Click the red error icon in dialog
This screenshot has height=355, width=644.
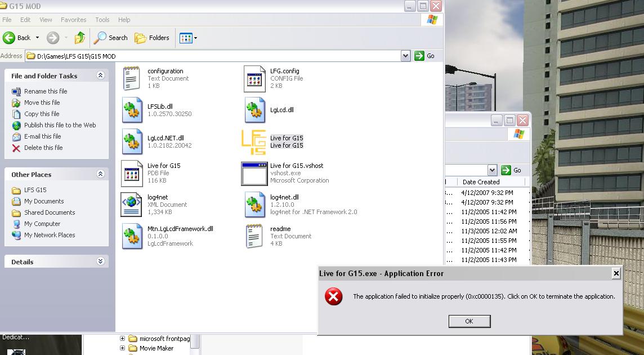(x=333, y=296)
